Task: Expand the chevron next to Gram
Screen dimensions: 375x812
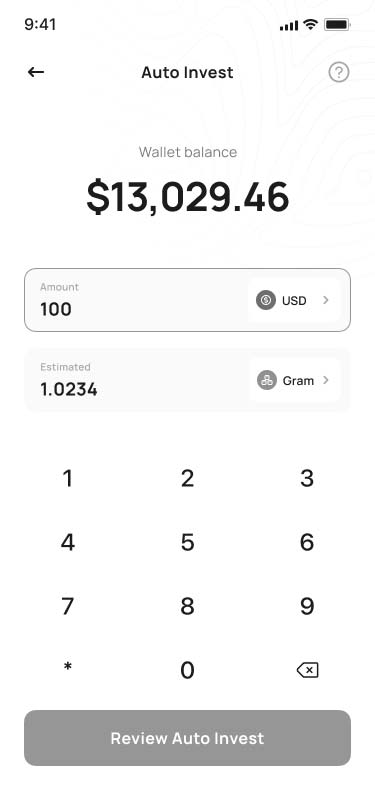Action: (326, 380)
